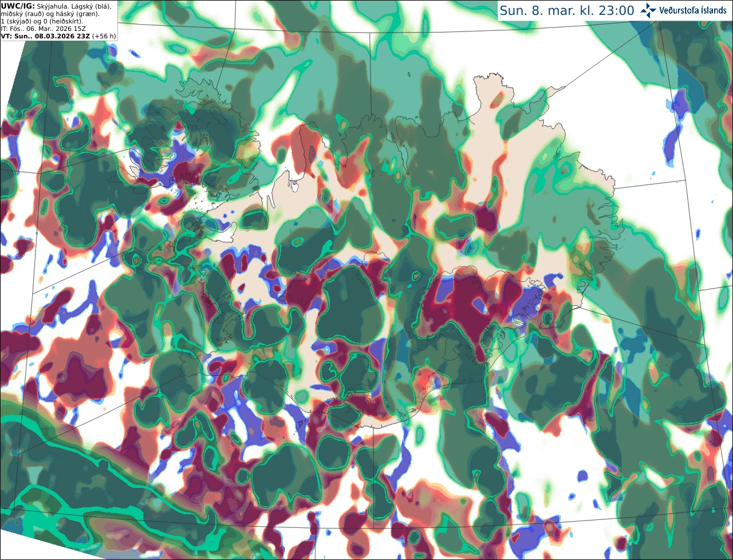Select the "Sun. 8. mar. kl. 23:00" timestamp
Screen dimensions: 733x560
pos(567,11)
